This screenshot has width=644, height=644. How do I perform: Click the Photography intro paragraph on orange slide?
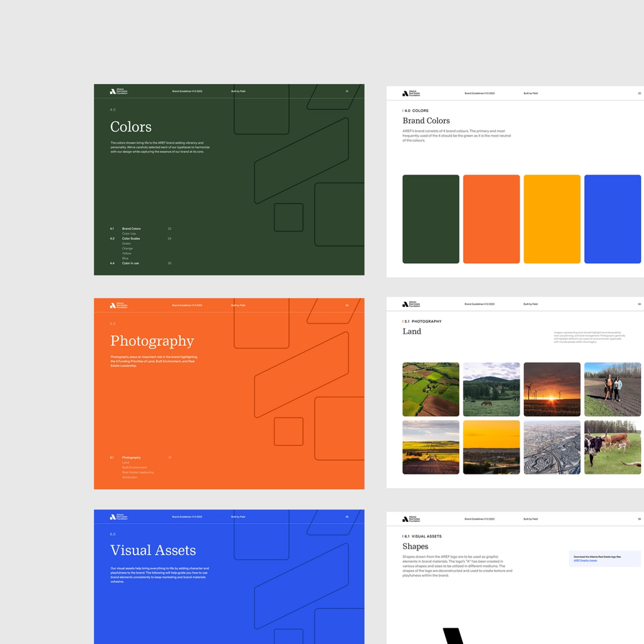(x=154, y=361)
